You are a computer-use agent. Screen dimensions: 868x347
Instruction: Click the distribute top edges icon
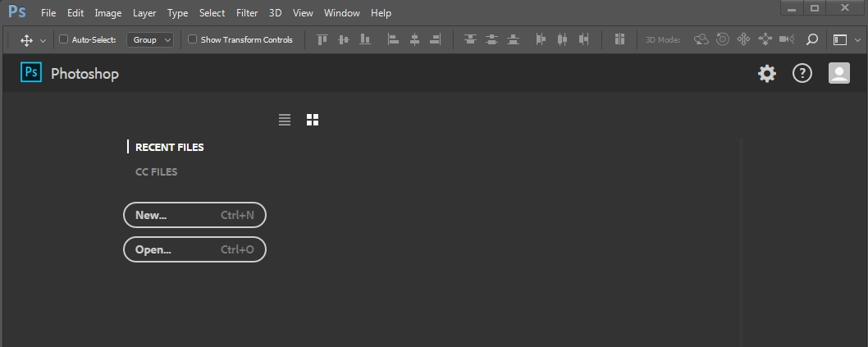(x=470, y=39)
